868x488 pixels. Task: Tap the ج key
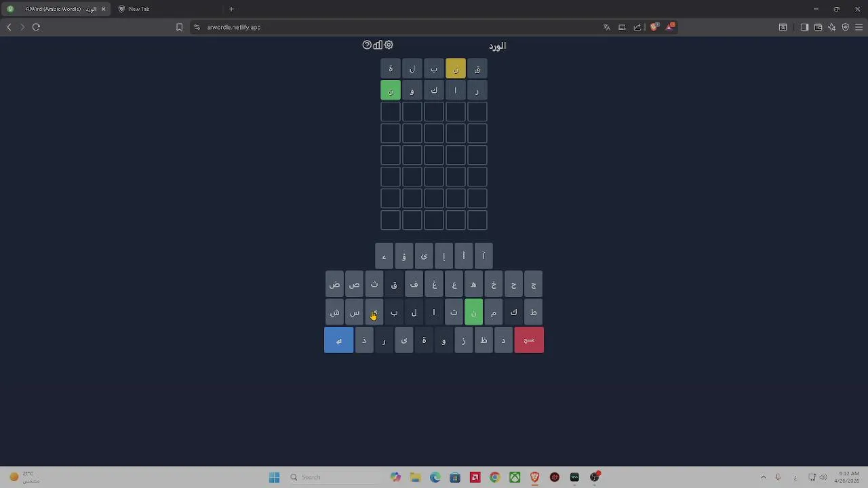[533, 285]
